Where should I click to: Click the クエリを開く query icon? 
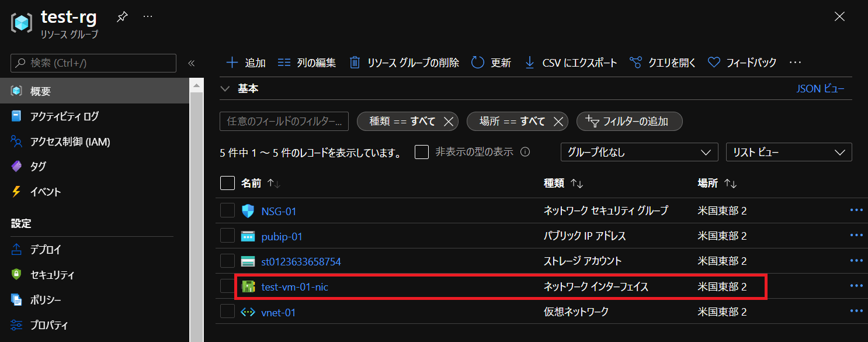click(x=636, y=63)
